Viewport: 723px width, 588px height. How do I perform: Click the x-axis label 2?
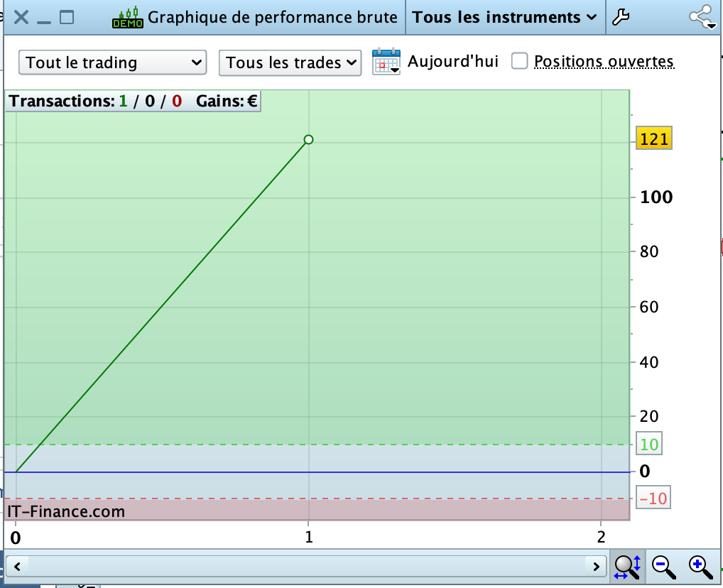601,538
